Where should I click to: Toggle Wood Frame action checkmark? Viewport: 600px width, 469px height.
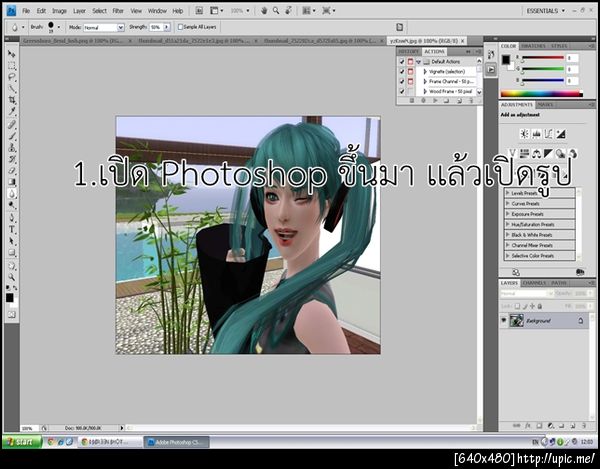(402, 91)
